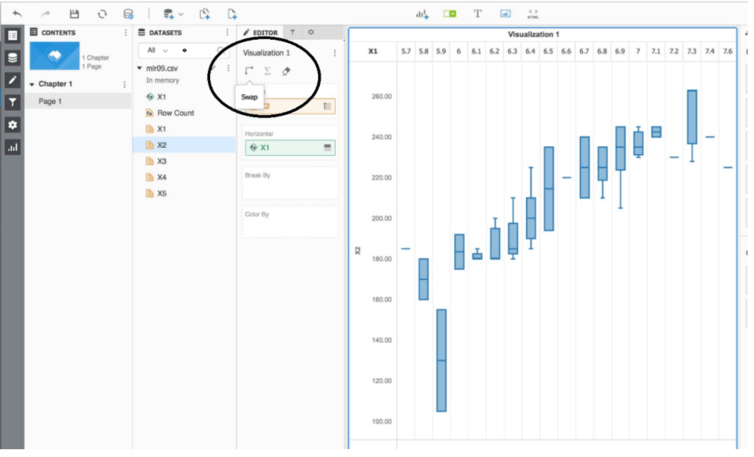Collapse the mir09.csv dataset tree
754x457 pixels.
click(139, 68)
